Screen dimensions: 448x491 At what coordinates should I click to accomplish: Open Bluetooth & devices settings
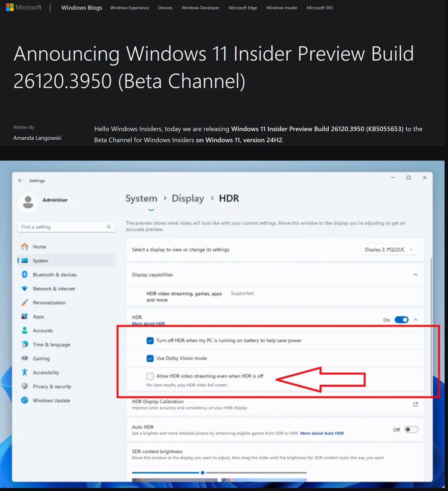[54, 274]
